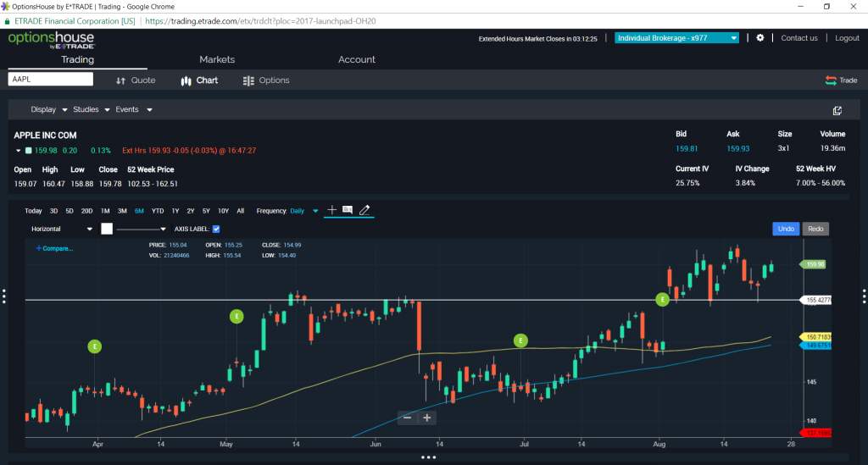
Task: Click the Undo button
Action: 786,229
